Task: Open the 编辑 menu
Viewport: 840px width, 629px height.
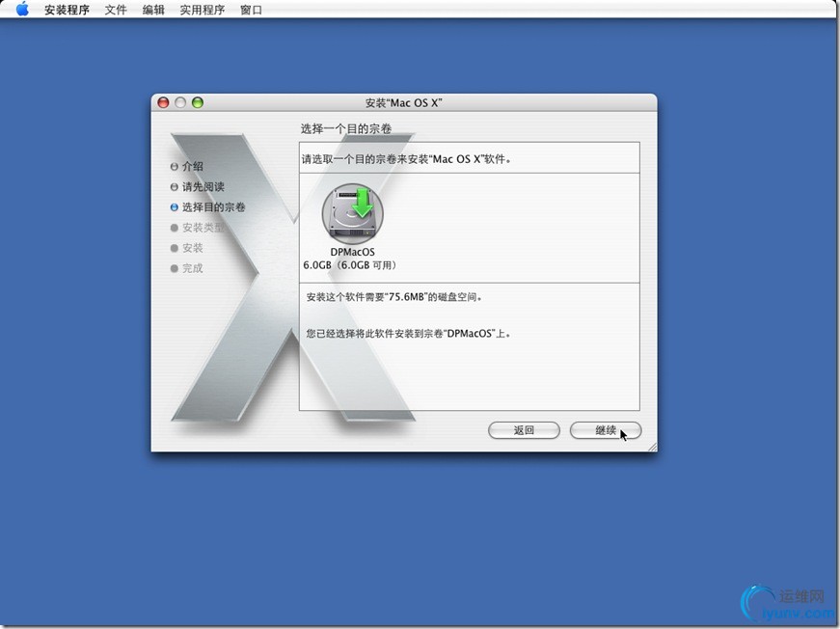Action: coord(153,10)
